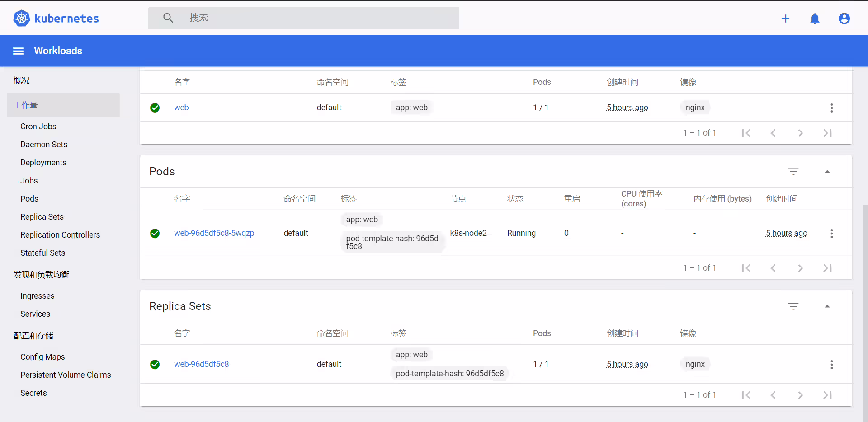Open actions menu for web-96d5df5c8 replica set
This screenshot has height=422, width=868.
pyautogui.click(x=831, y=364)
